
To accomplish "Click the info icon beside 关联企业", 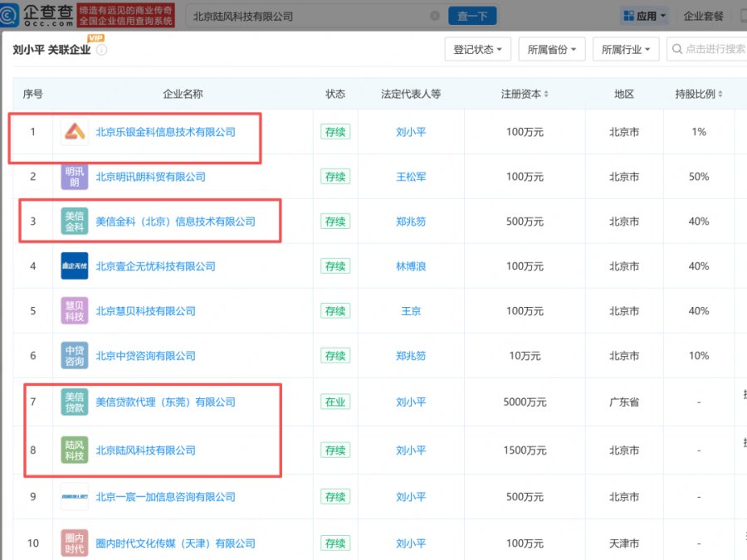I will coord(101,50).
